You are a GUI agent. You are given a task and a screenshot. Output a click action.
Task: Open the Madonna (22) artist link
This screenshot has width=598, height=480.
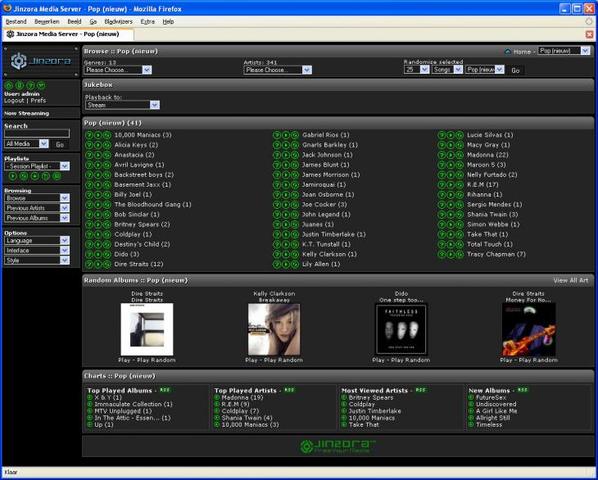click(x=487, y=155)
